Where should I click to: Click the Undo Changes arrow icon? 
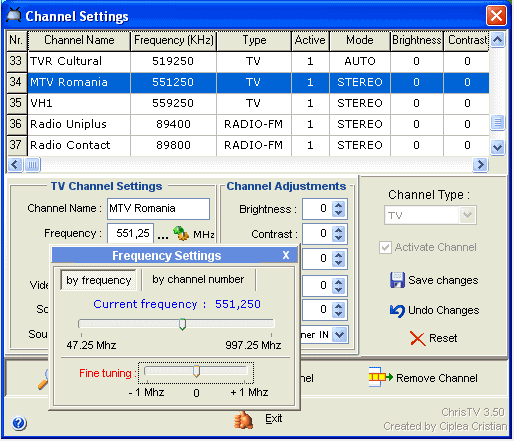click(397, 311)
